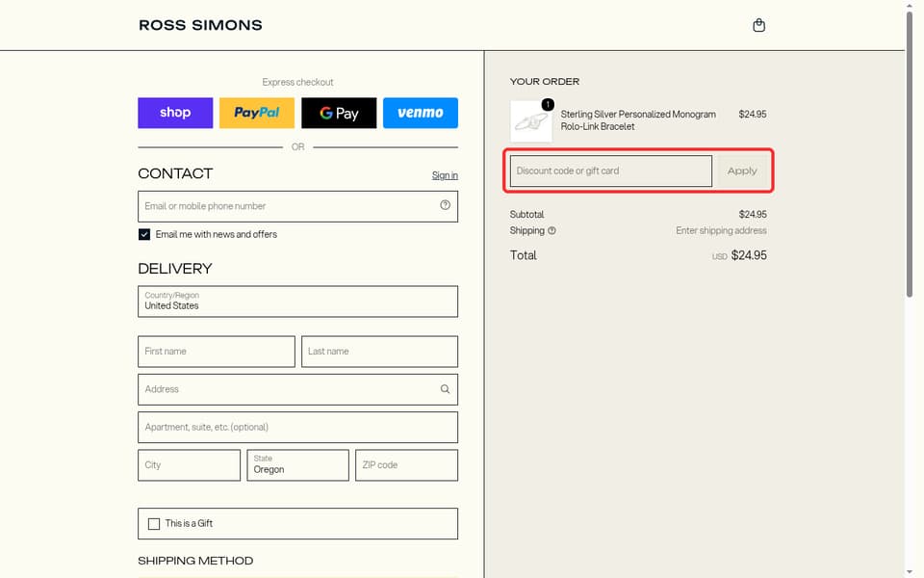This screenshot has width=924, height=578.
Task: Open the shopping bag cart icon
Action: [759, 25]
